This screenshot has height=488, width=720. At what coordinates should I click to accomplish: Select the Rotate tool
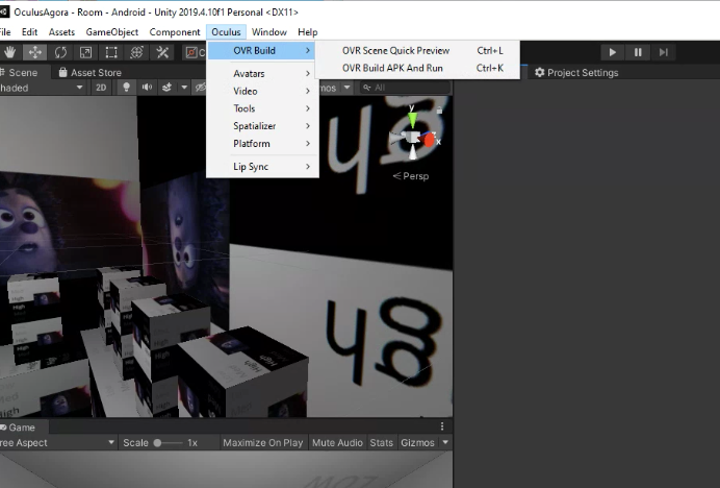pyautogui.click(x=61, y=52)
